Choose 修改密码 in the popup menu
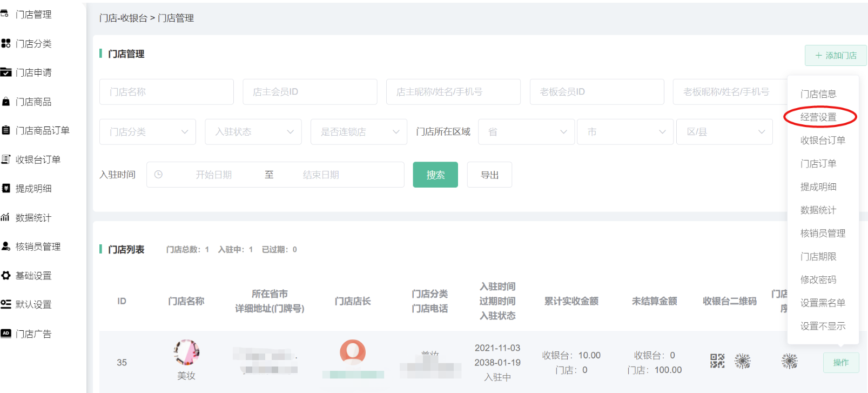868x393 pixels. click(818, 280)
